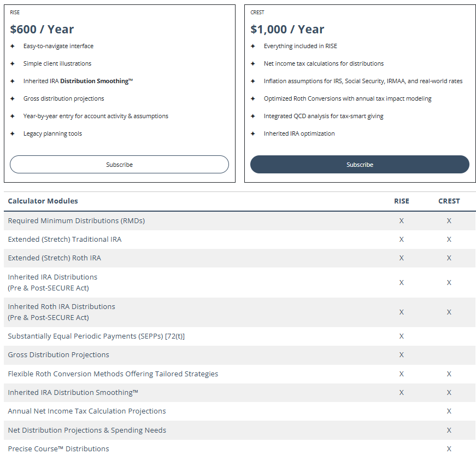This screenshot has height=454, width=476.
Task: Click the CREST column header in table
Action: 449,201
